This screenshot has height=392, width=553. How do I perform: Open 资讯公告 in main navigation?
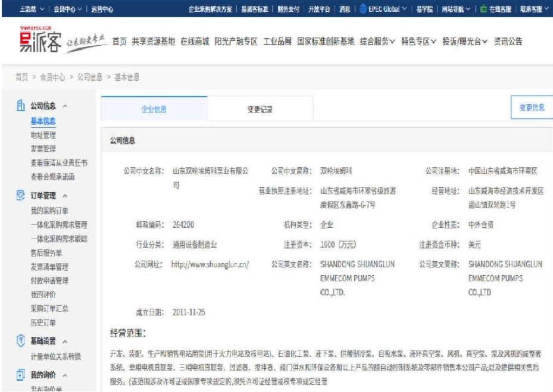(x=508, y=42)
